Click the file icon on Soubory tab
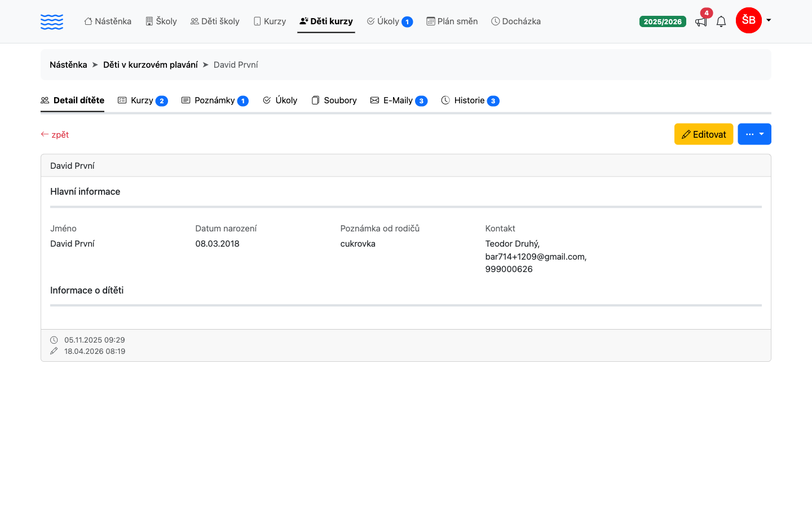This screenshot has width=812, height=508. [315, 100]
